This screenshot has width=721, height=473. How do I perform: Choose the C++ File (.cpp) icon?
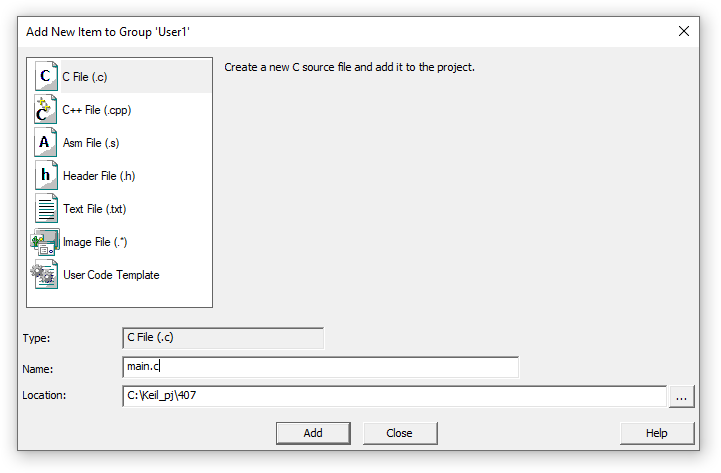click(46, 109)
